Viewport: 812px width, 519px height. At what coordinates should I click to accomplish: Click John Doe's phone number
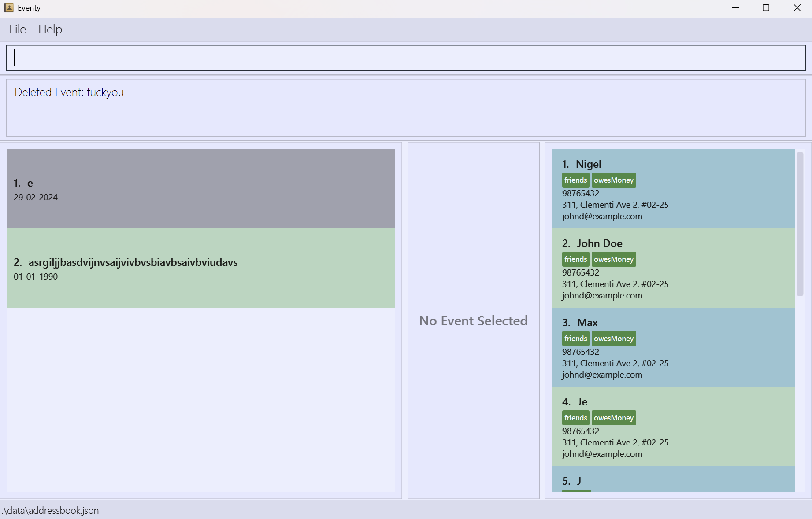(x=581, y=272)
